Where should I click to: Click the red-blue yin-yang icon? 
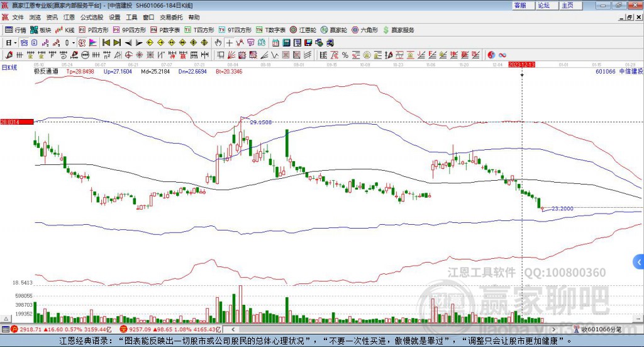point(491,55)
